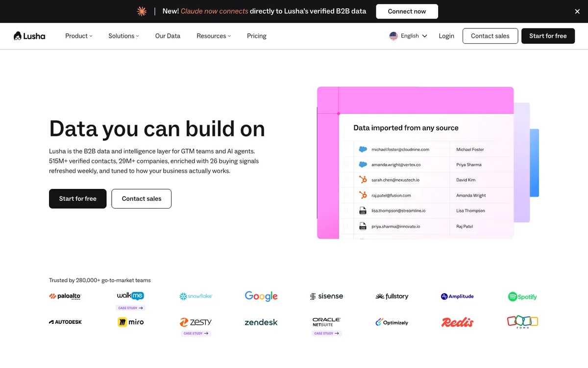This screenshot has height=368, width=588.
Task: Click the Oracle NetSuite logo
Action: [x=326, y=322]
